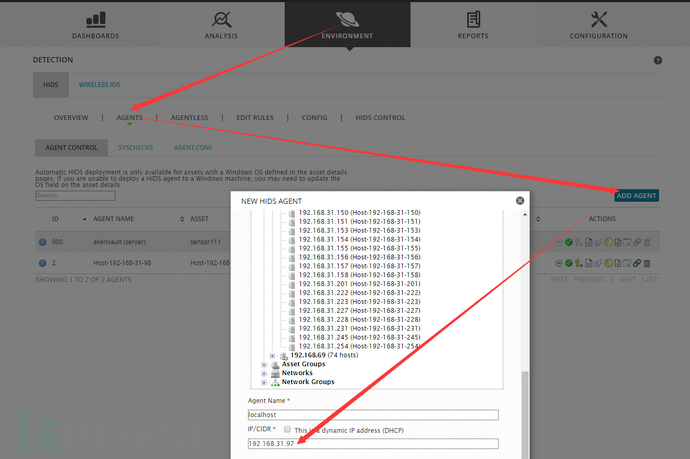Open the Configuration tools icon
This screenshot has height=459, width=690.
599,19
